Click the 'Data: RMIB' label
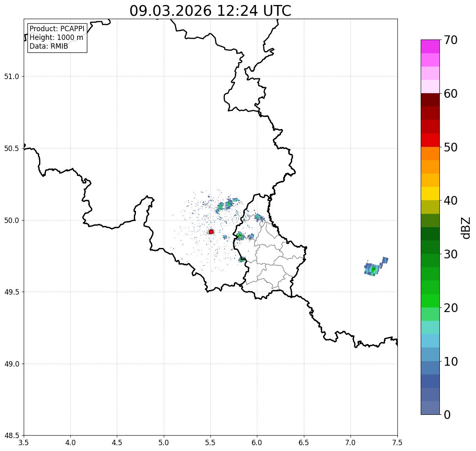Viewport: 476px width, 451px height. [x=49, y=46]
